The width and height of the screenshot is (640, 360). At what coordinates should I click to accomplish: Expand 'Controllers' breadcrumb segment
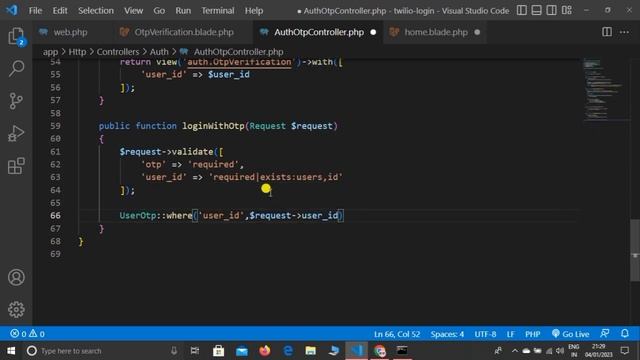click(118, 52)
